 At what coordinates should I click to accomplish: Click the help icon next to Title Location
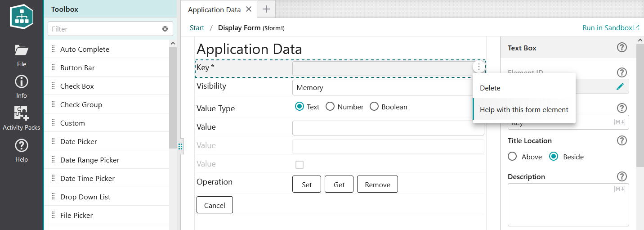tap(622, 141)
